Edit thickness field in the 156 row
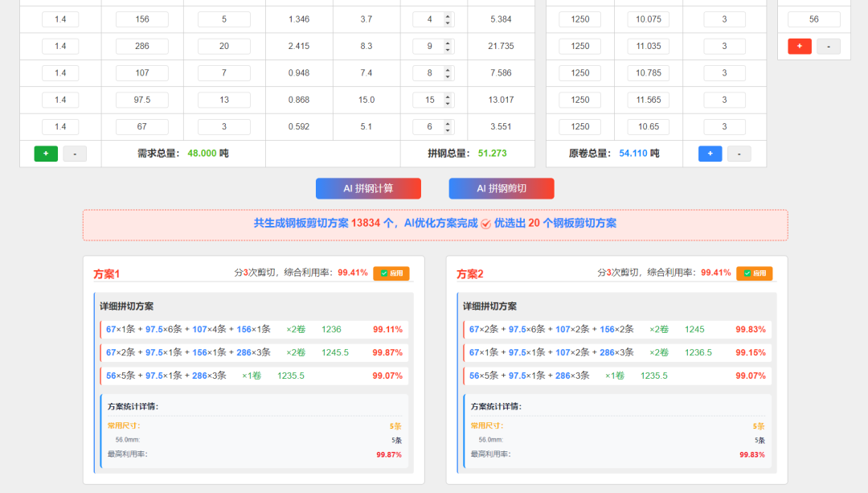This screenshot has width=868, height=493. [60, 19]
